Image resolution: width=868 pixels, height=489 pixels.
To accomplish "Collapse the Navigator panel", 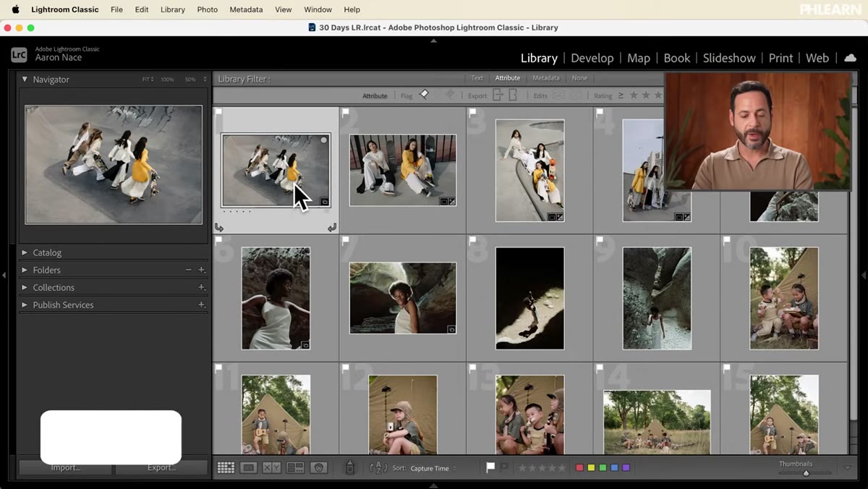I will 25,79.
